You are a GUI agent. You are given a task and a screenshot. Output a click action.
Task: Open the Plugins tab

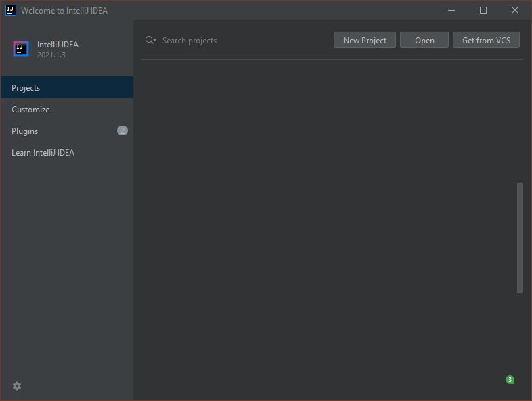point(67,131)
